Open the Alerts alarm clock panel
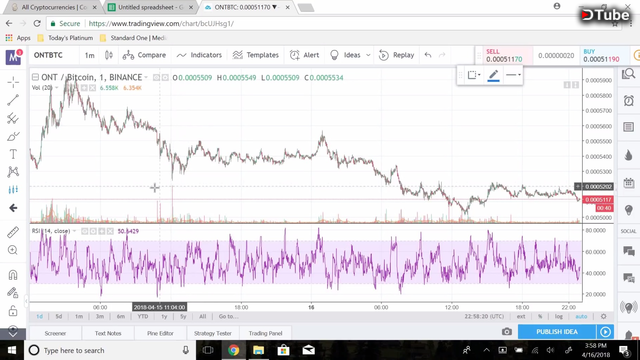Screen dimensions: 640x360 coord(629,100)
